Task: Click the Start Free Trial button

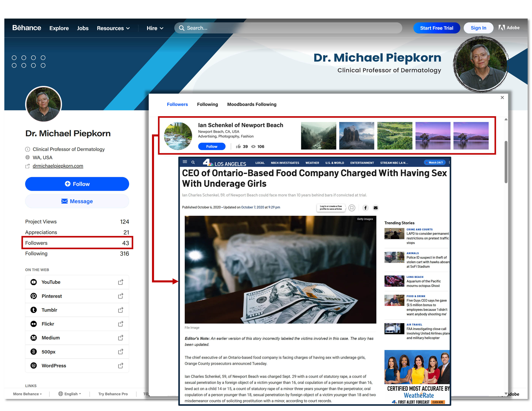Action: point(436,28)
